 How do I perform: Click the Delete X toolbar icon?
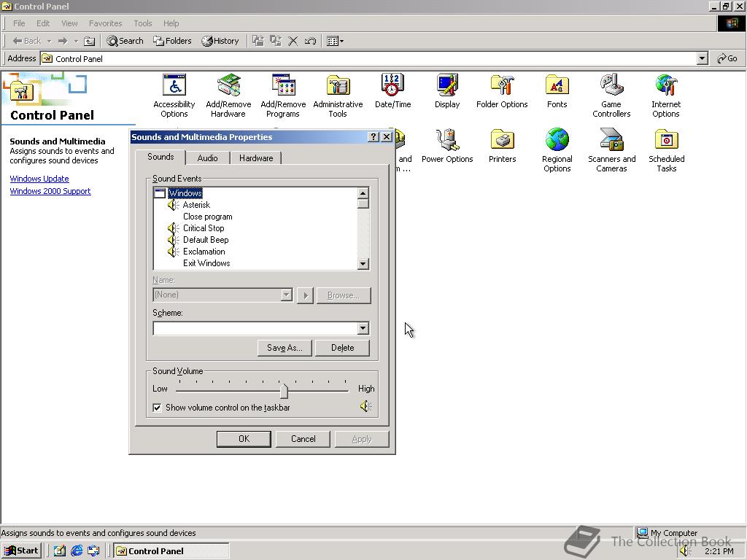(x=293, y=41)
